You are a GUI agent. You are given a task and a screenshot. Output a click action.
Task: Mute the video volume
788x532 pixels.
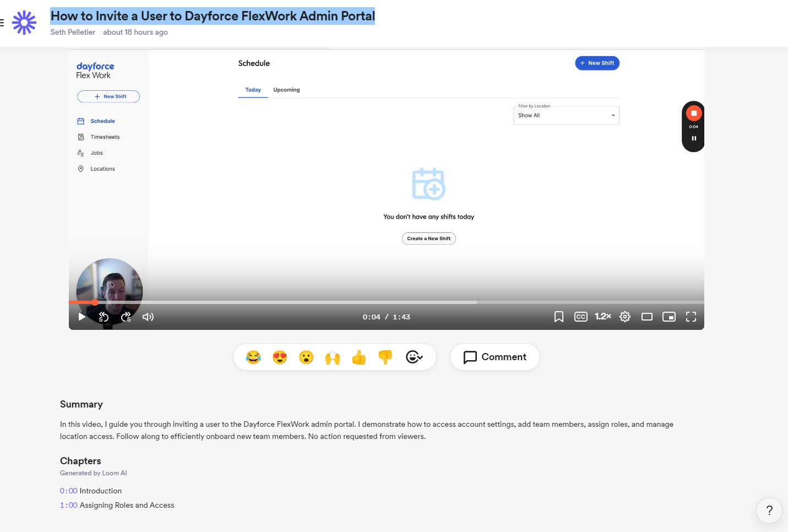pyautogui.click(x=148, y=317)
